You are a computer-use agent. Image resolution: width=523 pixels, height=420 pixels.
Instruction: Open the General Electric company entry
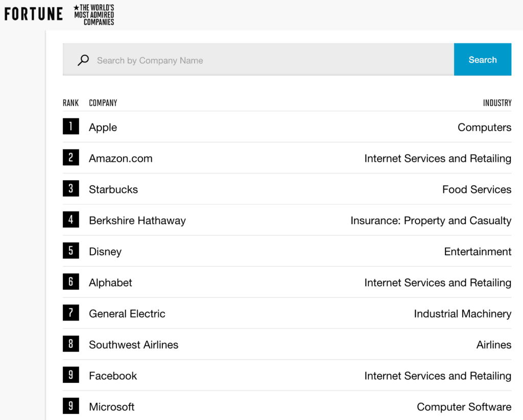[127, 314]
